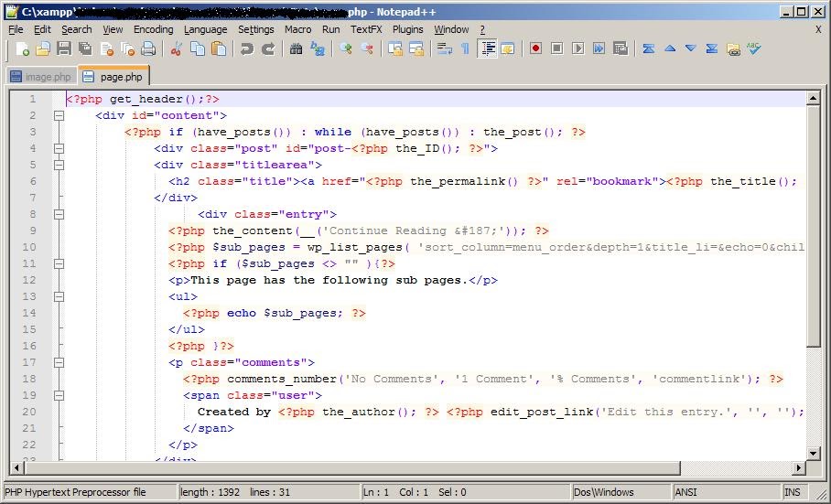Screen dimensions: 831x504
Task: Toggle word wrap in toolbar
Action: pyautogui.click(x=444, y=48)
